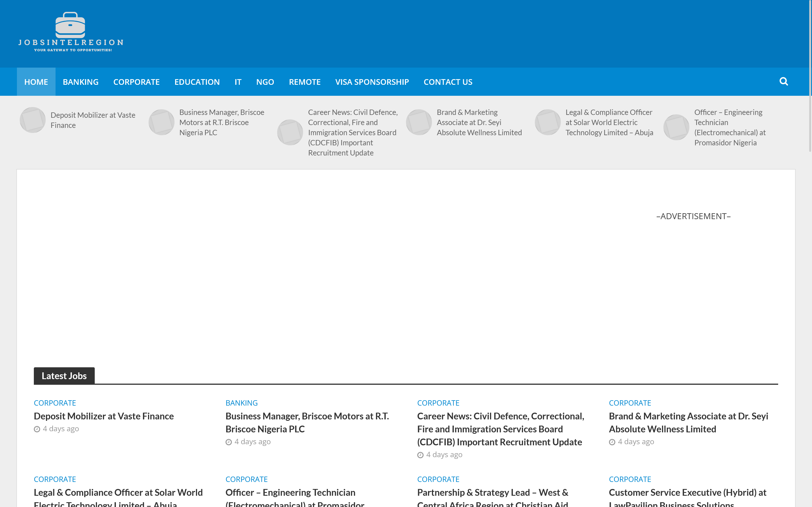The width and height of the screenshot is (812, 507).
Task: Open the NGO jobs menu
Action: tap(265, 82)
